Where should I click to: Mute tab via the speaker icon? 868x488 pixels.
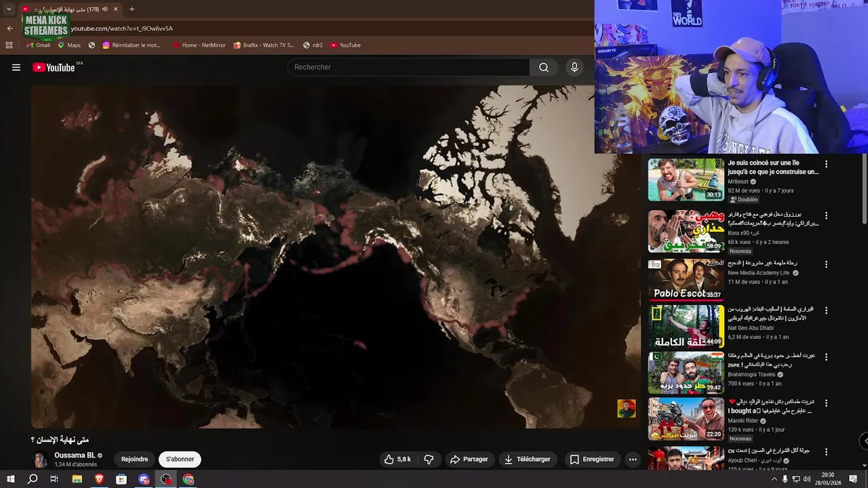[x=105, y=9]
